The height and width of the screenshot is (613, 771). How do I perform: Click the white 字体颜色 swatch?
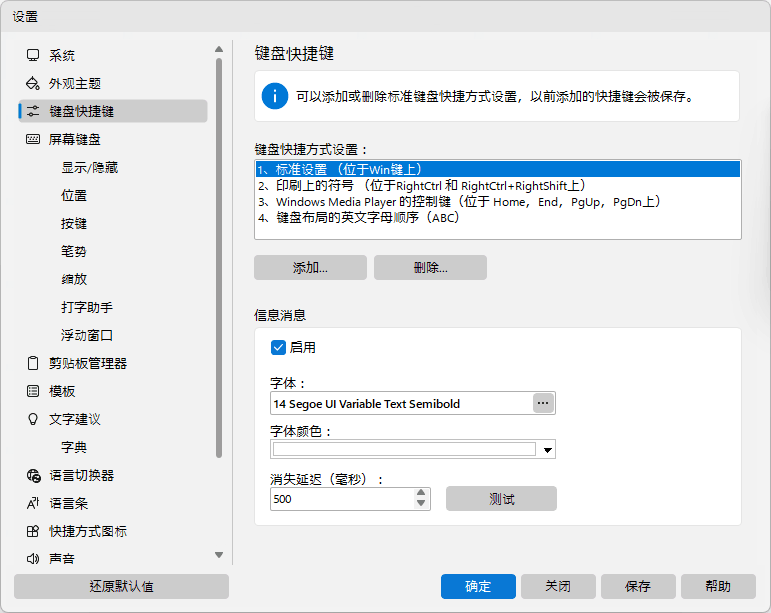click(404, 449)
